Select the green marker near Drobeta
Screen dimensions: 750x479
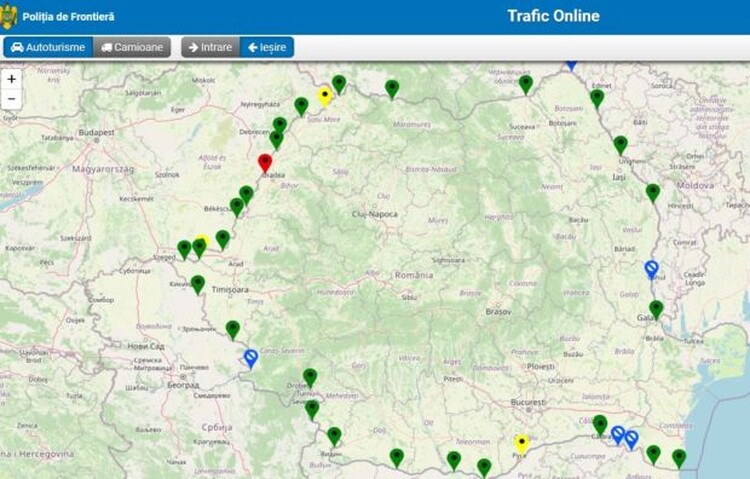[310, 376]
